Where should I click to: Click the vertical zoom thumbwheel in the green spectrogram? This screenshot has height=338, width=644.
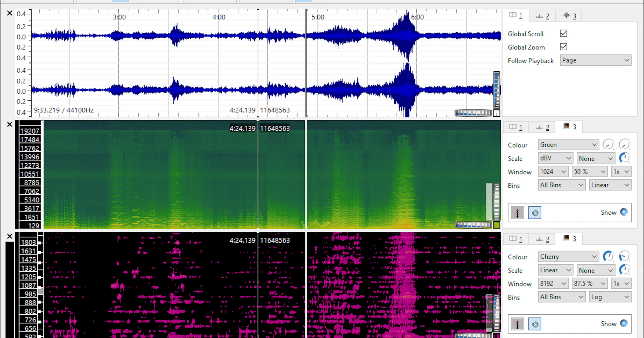tap(496, 202)
